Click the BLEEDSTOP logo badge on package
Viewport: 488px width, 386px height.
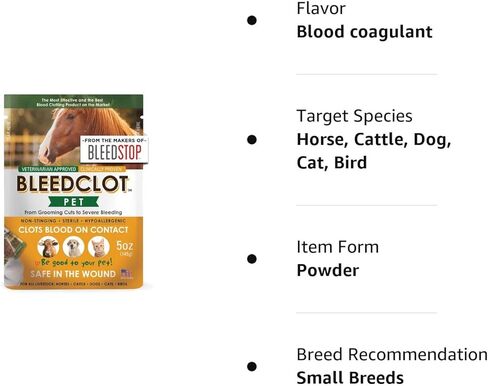pos(114,149)
